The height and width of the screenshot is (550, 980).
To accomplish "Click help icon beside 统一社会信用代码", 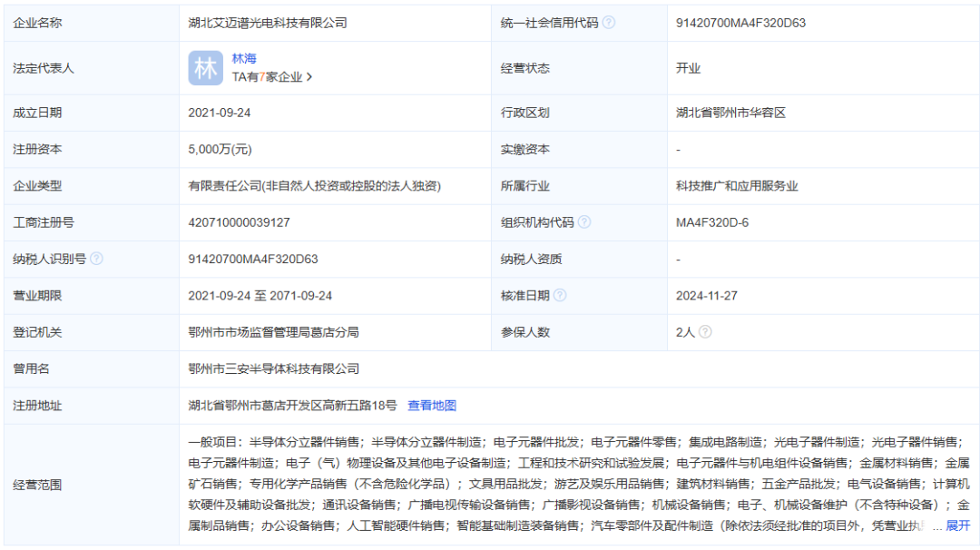I will pos(609,23).
